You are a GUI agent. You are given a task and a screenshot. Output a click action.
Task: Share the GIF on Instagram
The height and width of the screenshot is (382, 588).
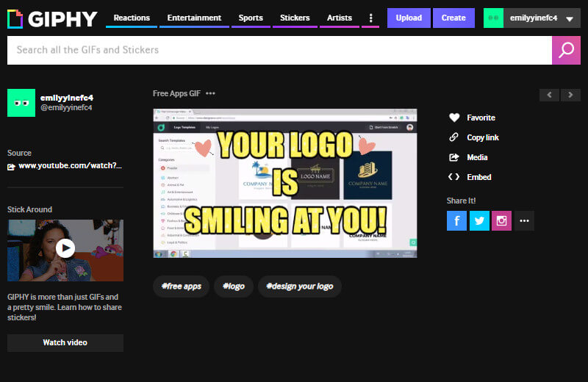501,220
